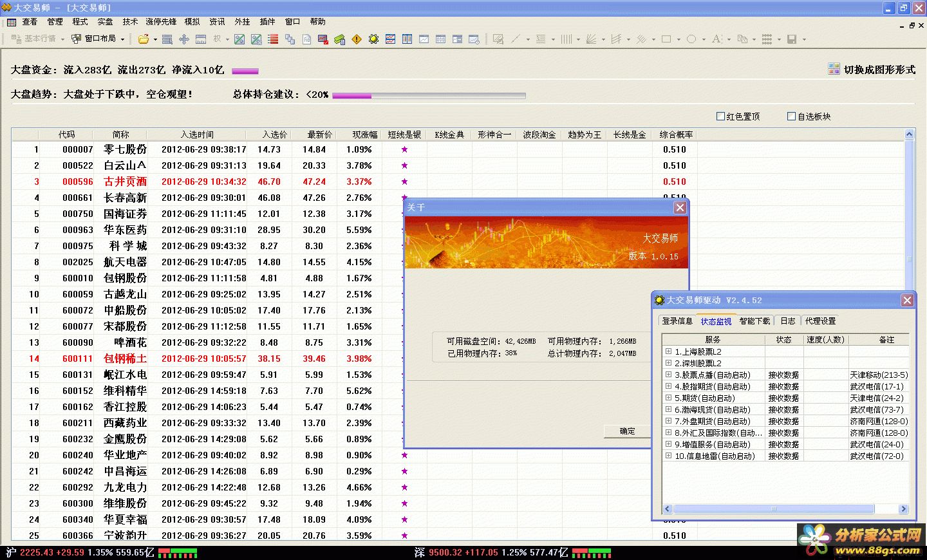Sort by 综合概率 column header
This screenshot has width=927, height=560.
[x=676, y=135]
